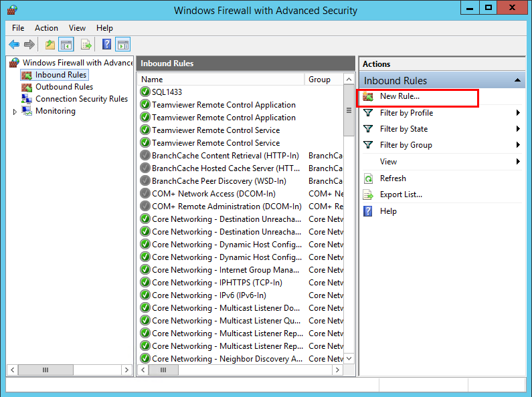The height and width of the screenshot is (397, 532).
Task: Collapse the Inbound Rules actions section
Action: 518,81
